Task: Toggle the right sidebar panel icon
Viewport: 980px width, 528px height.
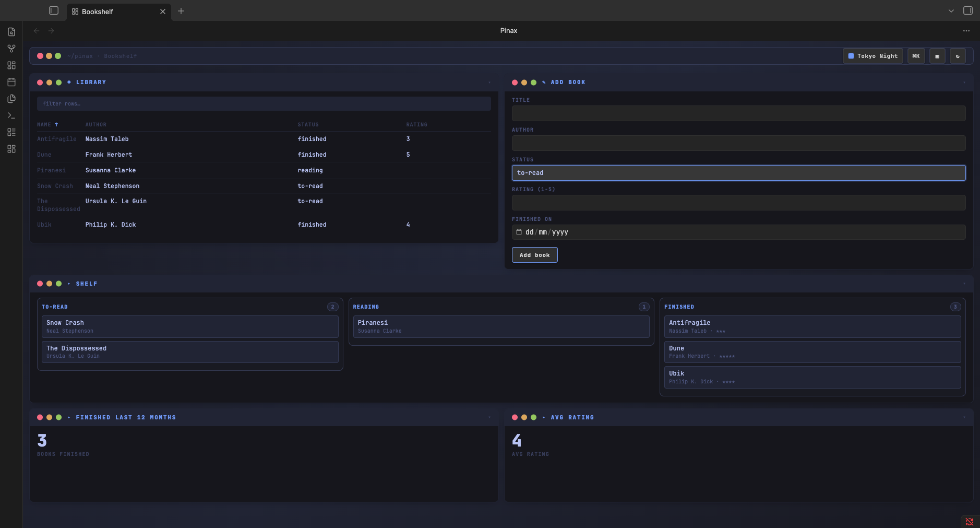Action: pos(968,10)
